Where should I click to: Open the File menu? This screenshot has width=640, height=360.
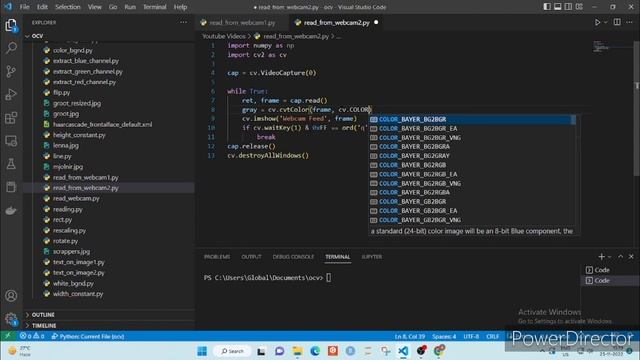pyautogui.click(x=24, y=7)
